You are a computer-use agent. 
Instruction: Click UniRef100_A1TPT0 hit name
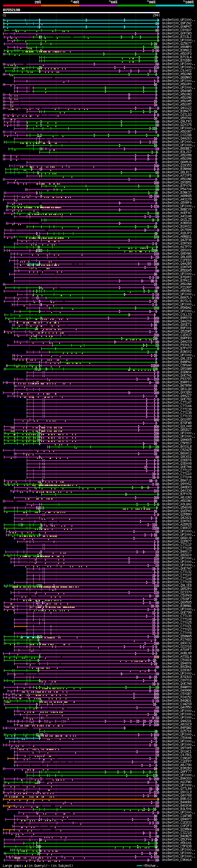(177, 247)
